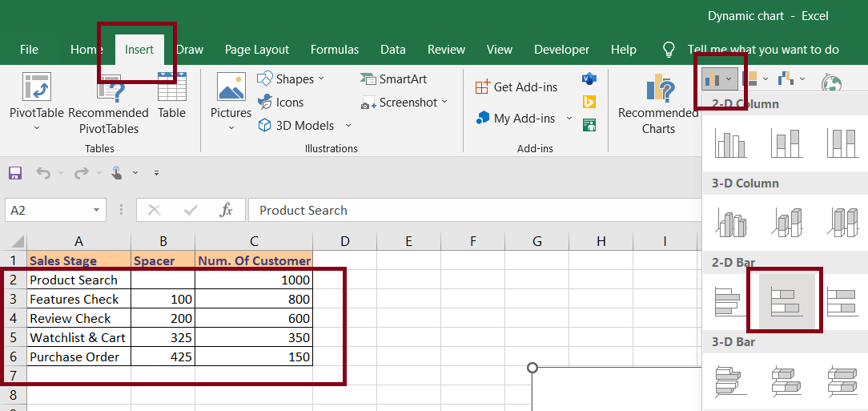Screen dimensions: 868x411
Task: Choose the 2-D Clustered Column chart
Action: (729, 143)
